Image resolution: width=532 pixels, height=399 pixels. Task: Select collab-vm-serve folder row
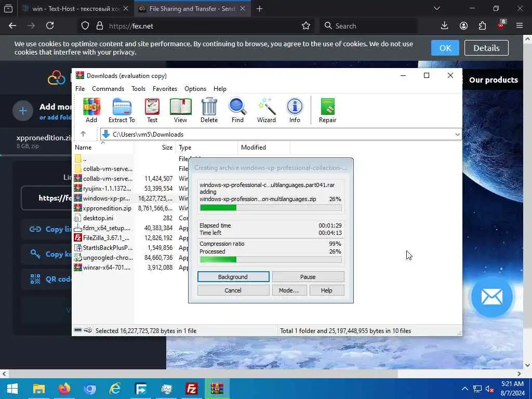point(130,169)
